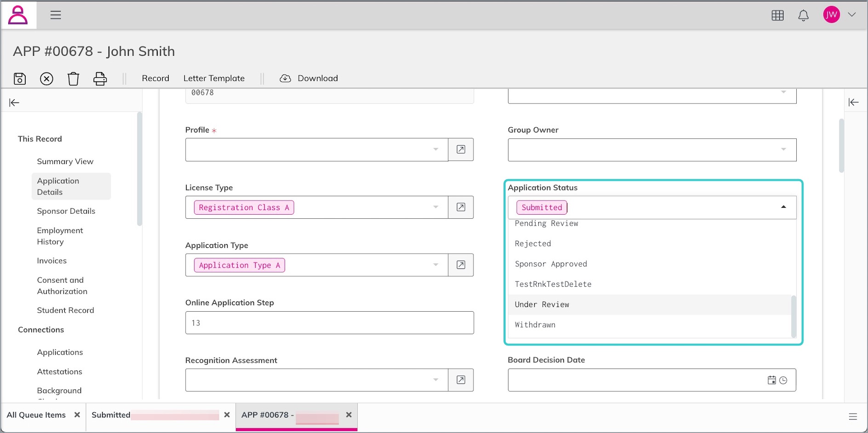This screenshot has height=433, width=868.
Task: Close the All Queue Items tab
Action: 77,415
